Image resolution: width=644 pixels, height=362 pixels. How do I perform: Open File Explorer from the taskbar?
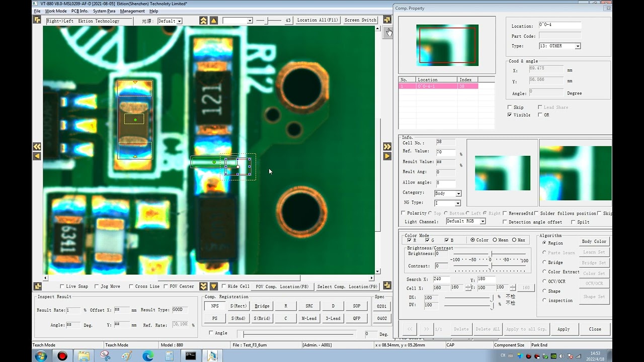point(84,356)
